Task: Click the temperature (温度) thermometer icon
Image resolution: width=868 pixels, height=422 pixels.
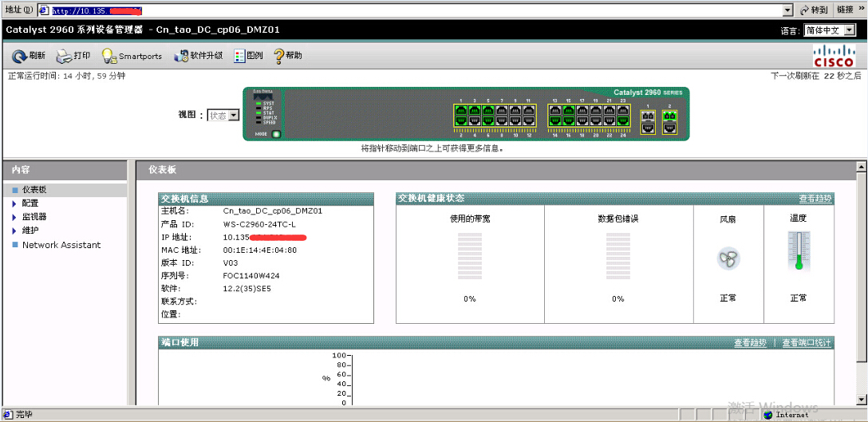Action: coord(799,250)
